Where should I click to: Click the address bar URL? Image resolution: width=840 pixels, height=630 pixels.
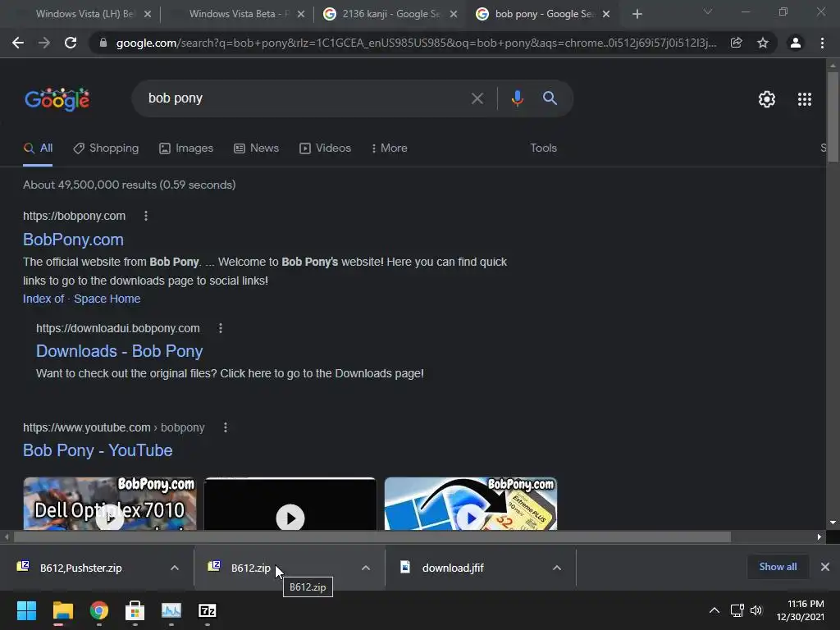coord(416,43)
